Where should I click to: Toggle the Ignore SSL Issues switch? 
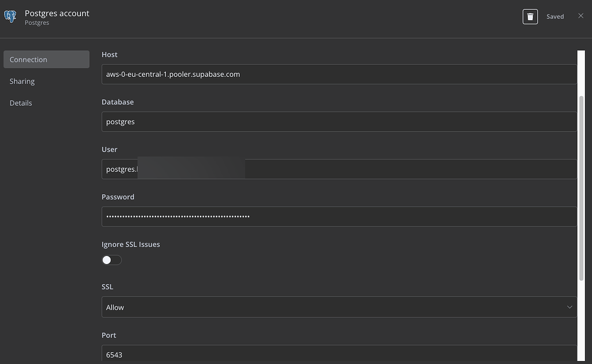click(x=112, y=260)
